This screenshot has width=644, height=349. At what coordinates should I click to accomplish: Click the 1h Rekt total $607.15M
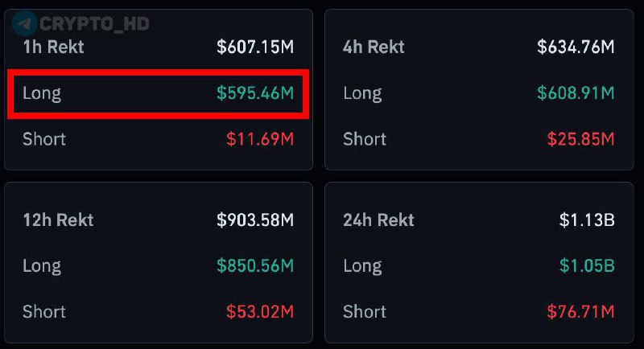(x=255, y=47)
